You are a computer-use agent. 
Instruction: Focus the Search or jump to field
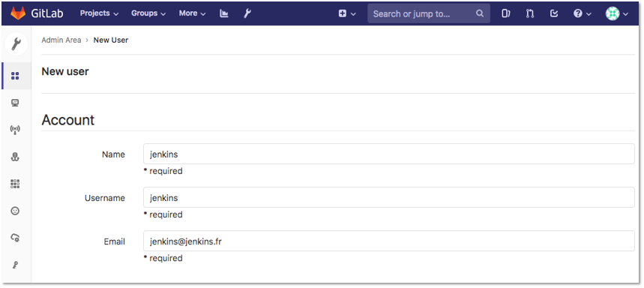428,13
